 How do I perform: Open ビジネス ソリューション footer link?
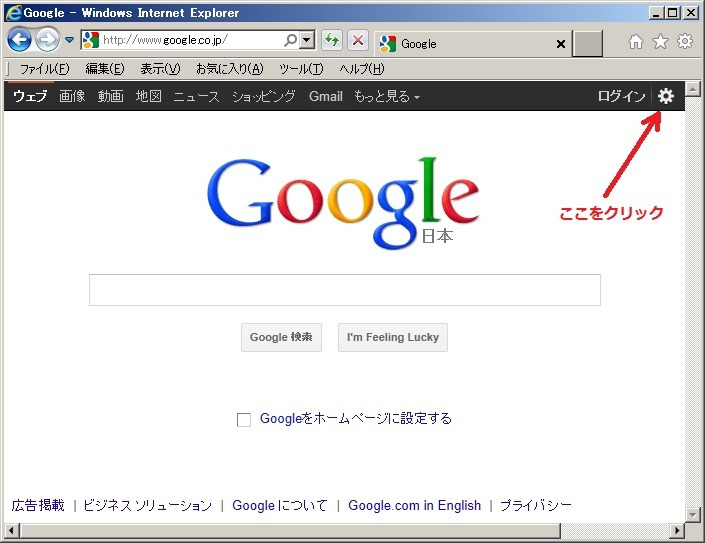[147, 505]
